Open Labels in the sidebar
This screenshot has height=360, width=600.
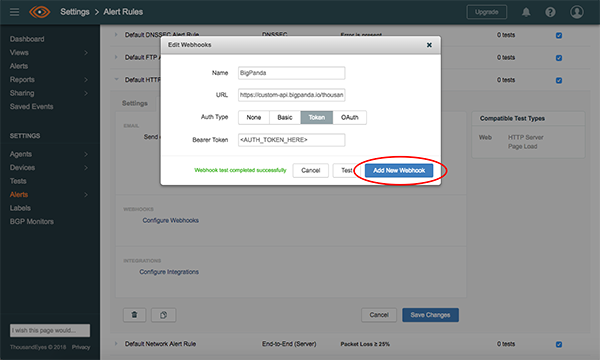click(x=20, y=208)
